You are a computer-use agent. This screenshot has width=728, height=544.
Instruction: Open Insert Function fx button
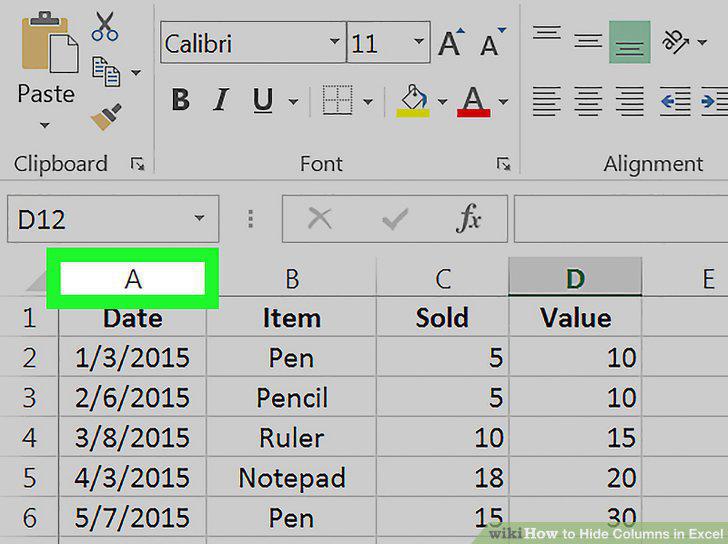pos(469,217)
